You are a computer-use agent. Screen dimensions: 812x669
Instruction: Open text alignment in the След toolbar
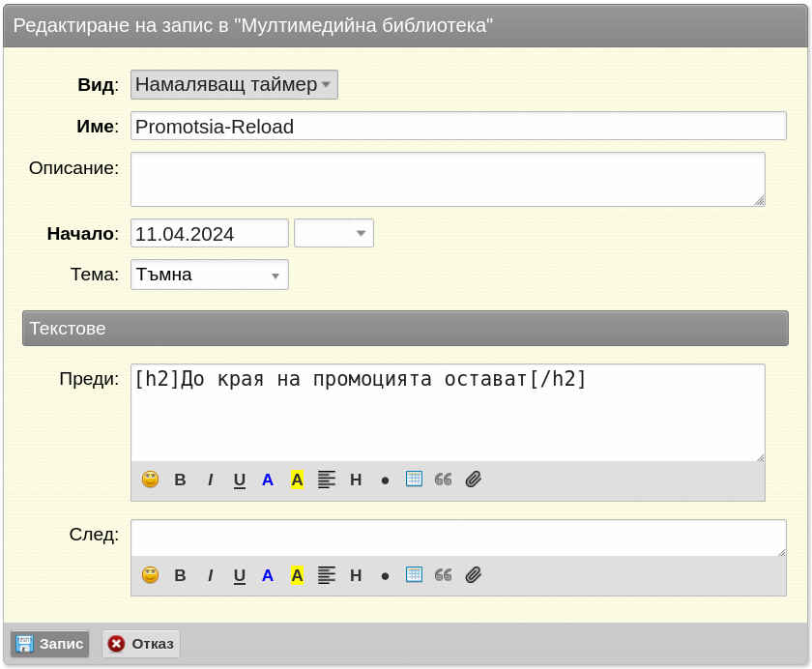(x=327, y=575)
